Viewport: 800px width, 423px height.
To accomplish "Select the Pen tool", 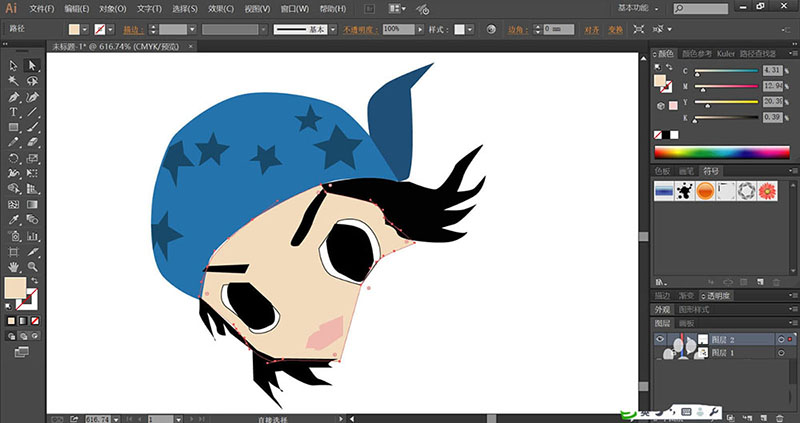I will (13, 97).
